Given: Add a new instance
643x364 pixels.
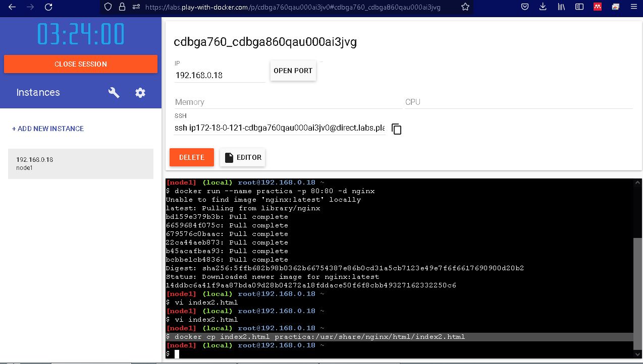Looking at the screenshot, I should [48, 129].
